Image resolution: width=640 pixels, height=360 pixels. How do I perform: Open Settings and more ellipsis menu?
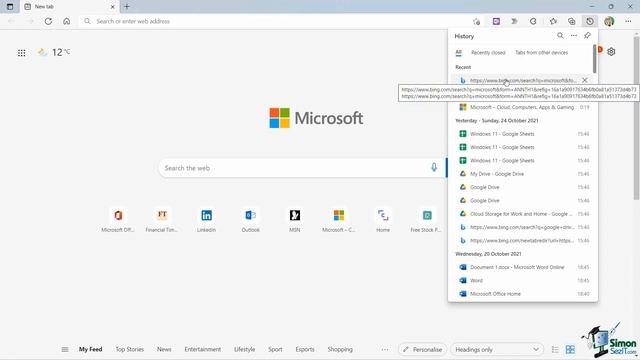pos(628,21)
